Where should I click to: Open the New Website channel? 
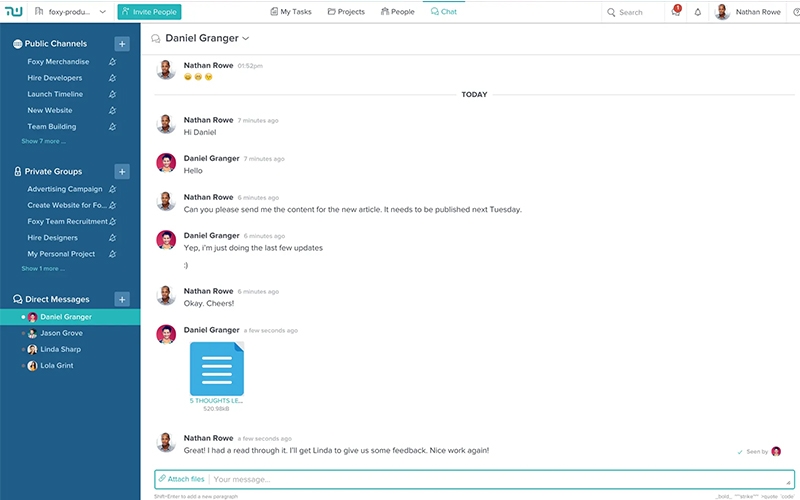tap(50, 110)
